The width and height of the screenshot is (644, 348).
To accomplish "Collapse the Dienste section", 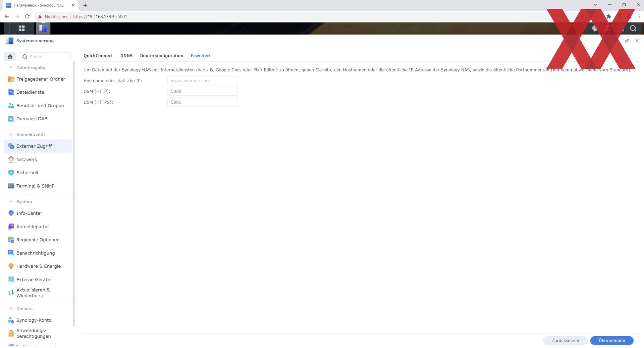I will [11, 308].
